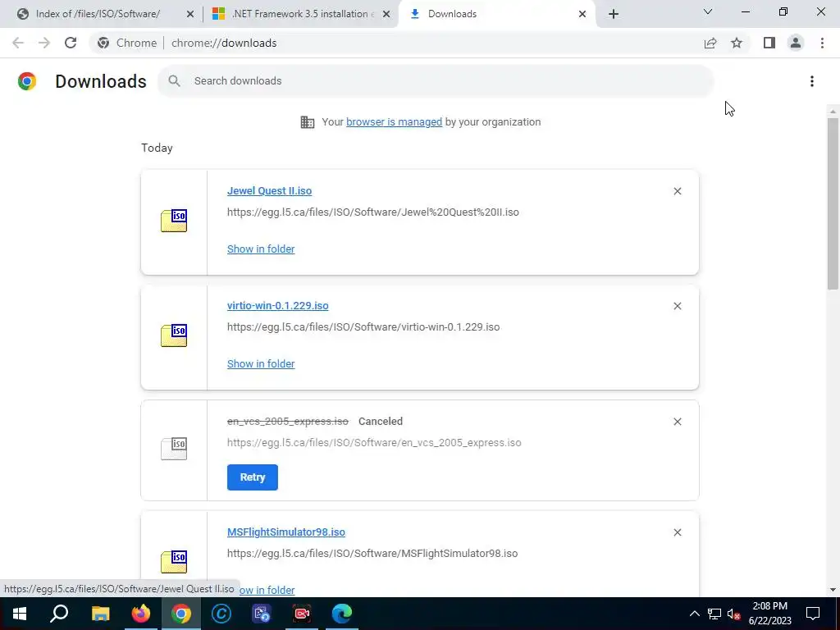840x630 pixels.
Task: Click the virtio-win-0.1.229.iso source URL text
Action: click(x=363, y=326)
